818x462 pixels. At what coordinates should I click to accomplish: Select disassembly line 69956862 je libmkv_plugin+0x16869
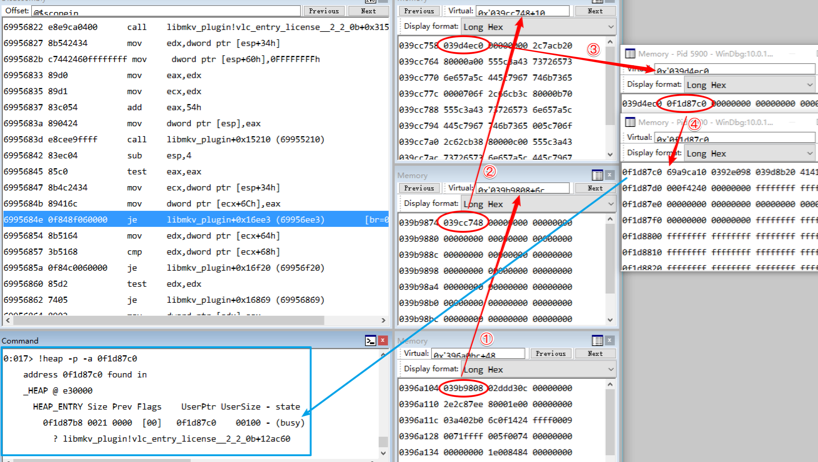click(196, 300)
